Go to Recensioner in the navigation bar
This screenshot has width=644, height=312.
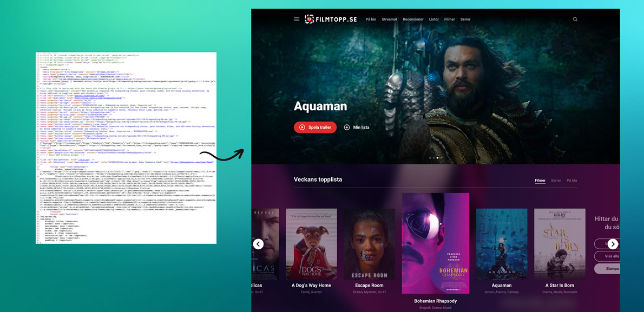(413, 19)
